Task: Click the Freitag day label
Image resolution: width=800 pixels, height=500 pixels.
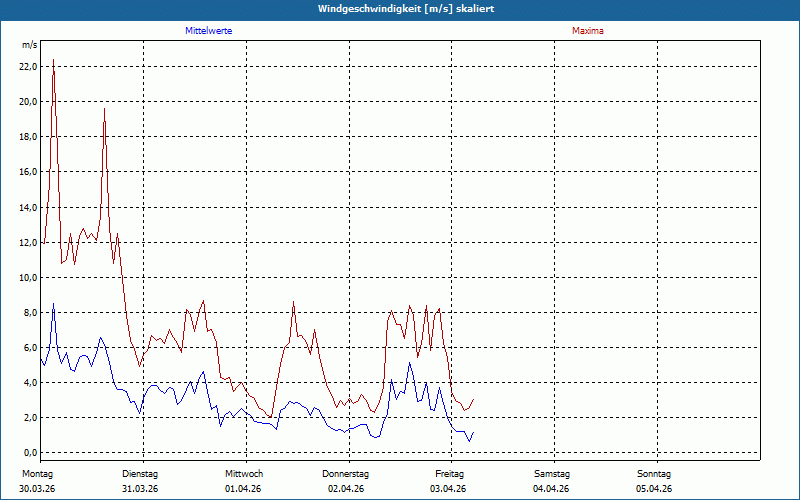Action: click(x=450, y=474)
